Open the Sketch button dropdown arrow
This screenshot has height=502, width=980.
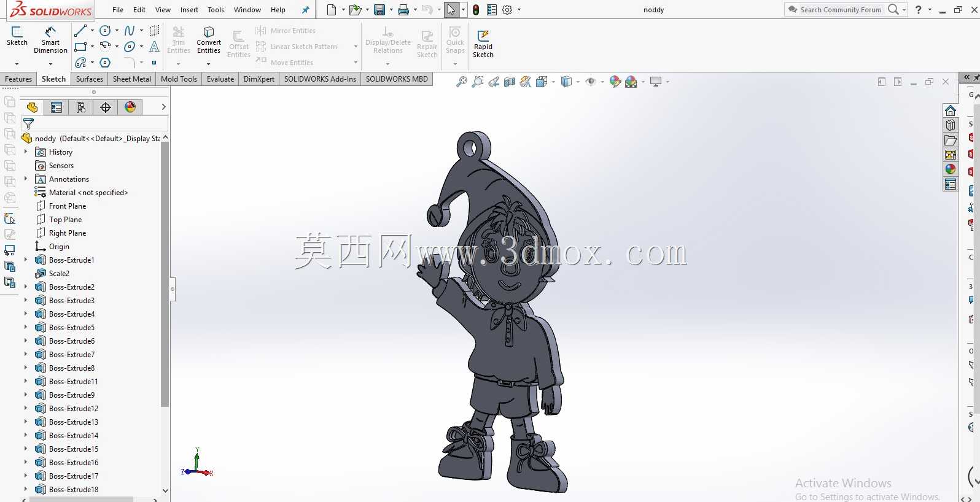point(17,64)
